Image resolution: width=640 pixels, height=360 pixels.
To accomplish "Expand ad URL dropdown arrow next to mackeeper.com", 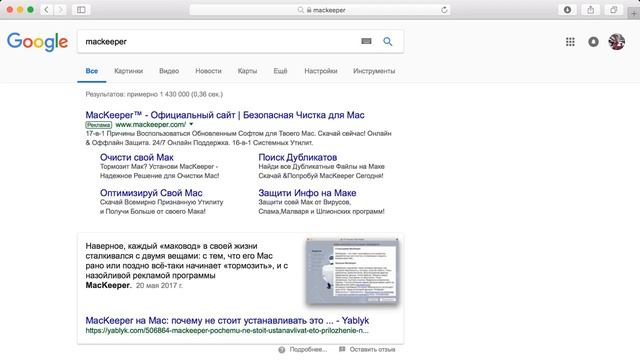I will coord(191,124).
